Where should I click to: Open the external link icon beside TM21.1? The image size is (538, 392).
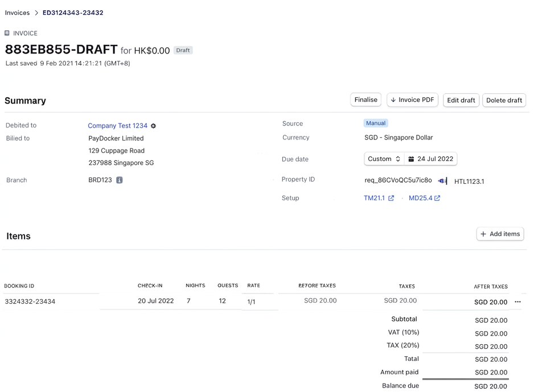[x=391, y=198]
